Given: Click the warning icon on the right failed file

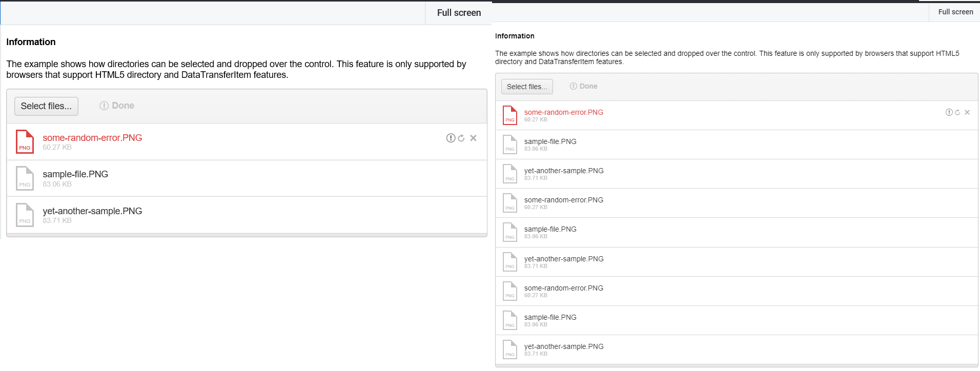Looking at the screenshot, I should (x=949, y=112).
